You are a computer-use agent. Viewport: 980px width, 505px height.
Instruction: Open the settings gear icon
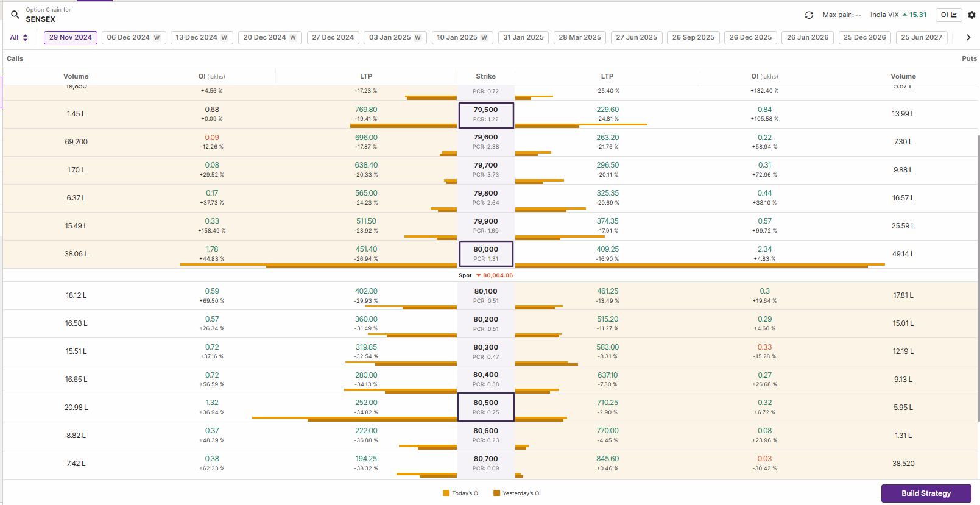[971, 15]
